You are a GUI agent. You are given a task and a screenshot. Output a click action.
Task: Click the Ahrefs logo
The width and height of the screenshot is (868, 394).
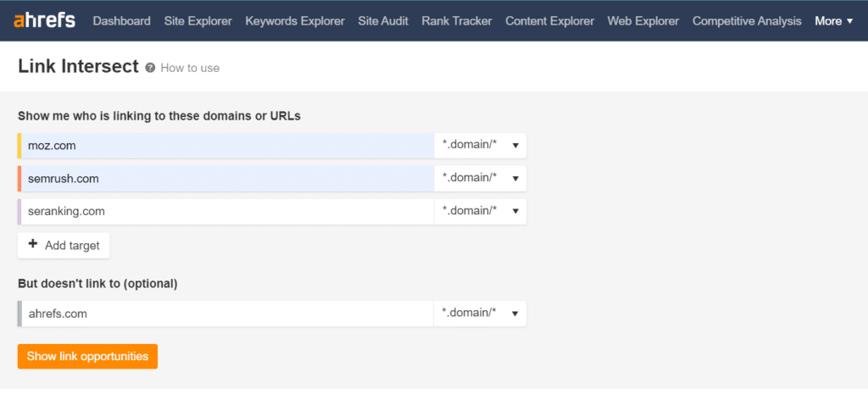[44, 21]
